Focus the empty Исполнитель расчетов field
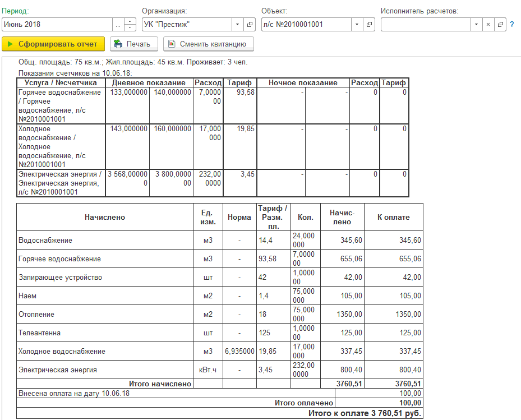 tap(426, 25)
